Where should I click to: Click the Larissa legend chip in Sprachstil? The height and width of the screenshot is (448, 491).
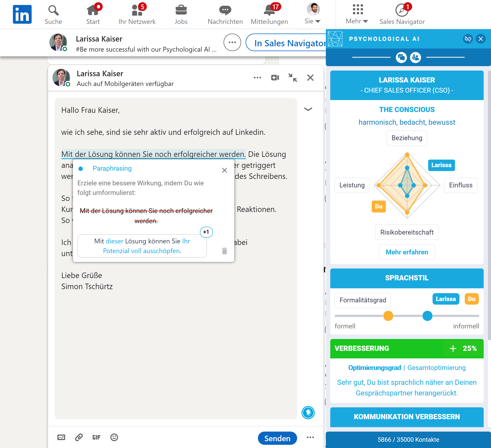tap(446, 299)
